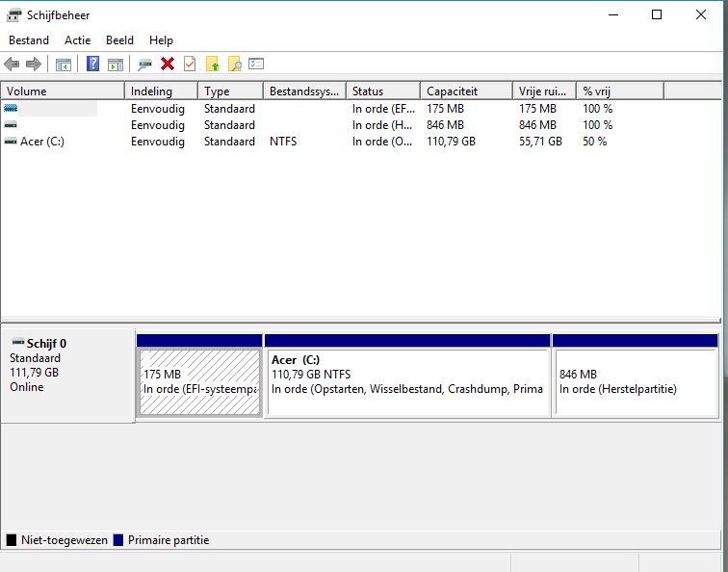Click the folder with green arrow icon
The width and height of the screenshot is (728, 572).
pos(212,65)
